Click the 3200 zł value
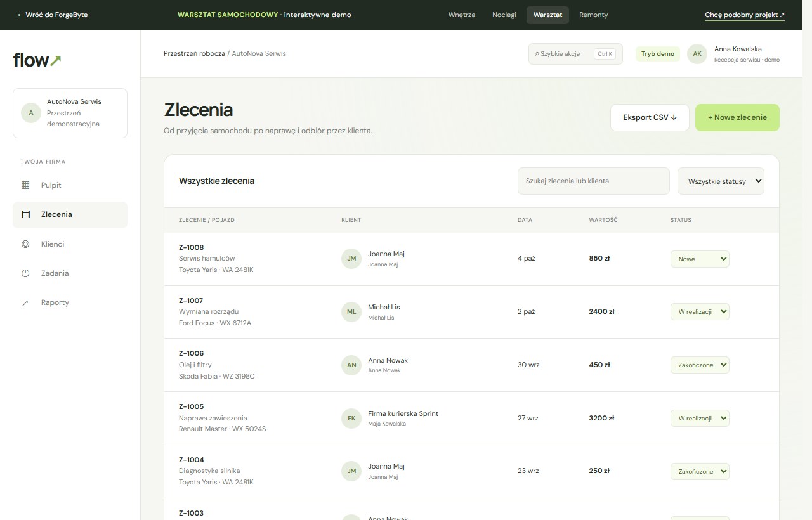Image resolution: width=812 pixels, height=520 pixels. pos(601,418)
